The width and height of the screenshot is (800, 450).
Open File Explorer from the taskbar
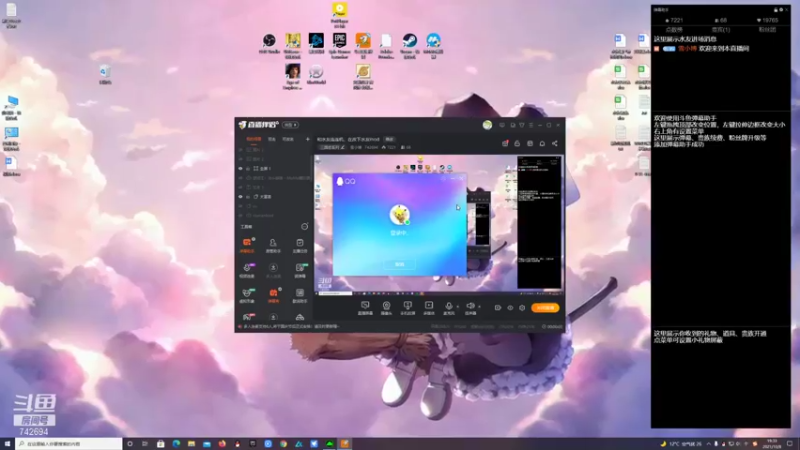coord(191,444)
